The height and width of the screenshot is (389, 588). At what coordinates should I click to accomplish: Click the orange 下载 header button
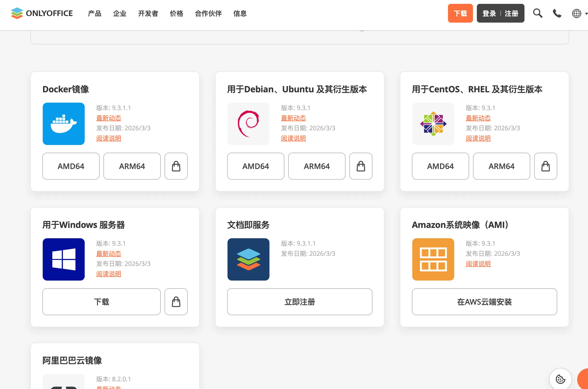point(460,13)
